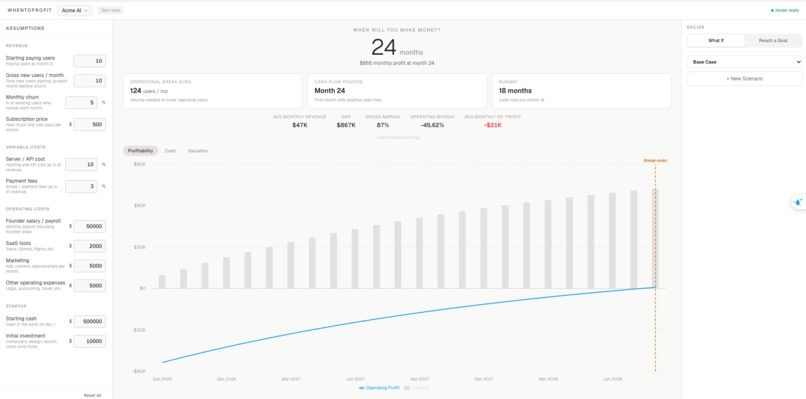806x399 pixels.
Task: Click the floating blue droplet icon
Action: coord(798,202)
